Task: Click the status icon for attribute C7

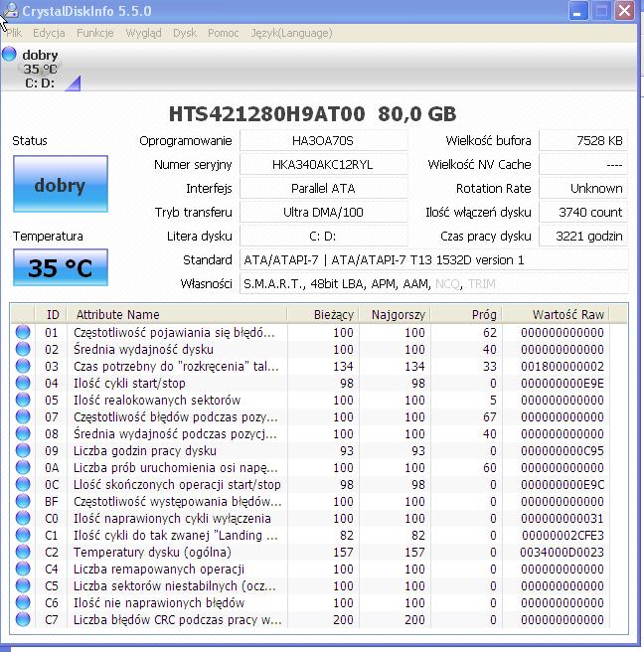Action: tap(23, 619)
